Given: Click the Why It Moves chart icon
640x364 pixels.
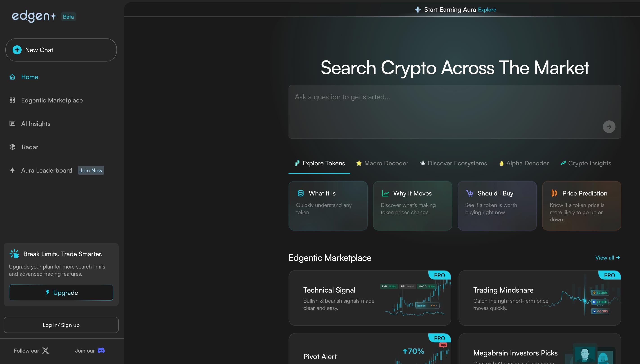Looking at the screenshot, I should click(385, 193).
